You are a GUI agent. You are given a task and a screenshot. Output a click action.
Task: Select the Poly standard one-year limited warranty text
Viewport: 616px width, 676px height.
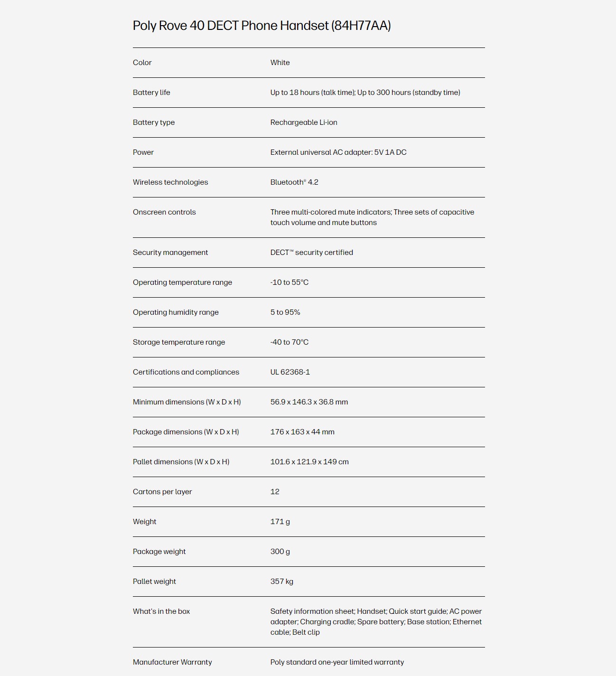pyautogui.click(x=337, y=662)
